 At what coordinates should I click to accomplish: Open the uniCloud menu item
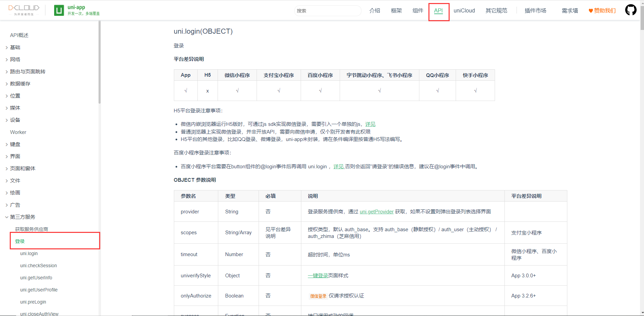click(464, 10)
